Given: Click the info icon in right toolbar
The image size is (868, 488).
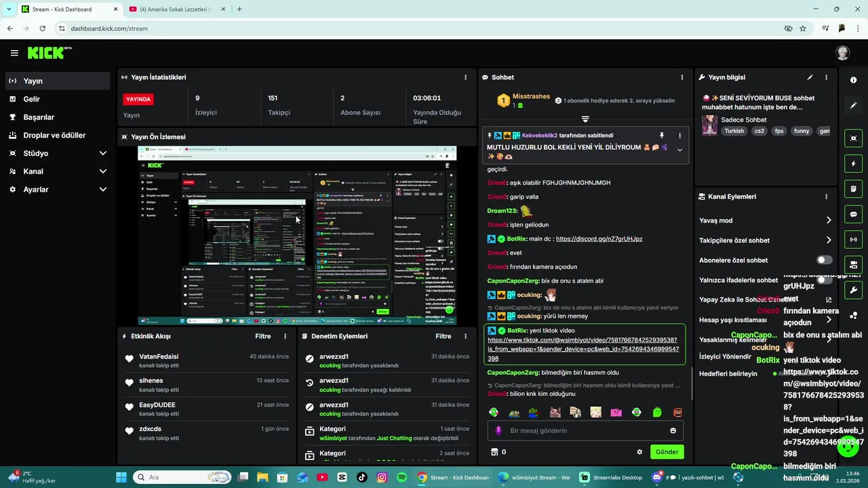Looking at the screenshot, I should 853,80.
